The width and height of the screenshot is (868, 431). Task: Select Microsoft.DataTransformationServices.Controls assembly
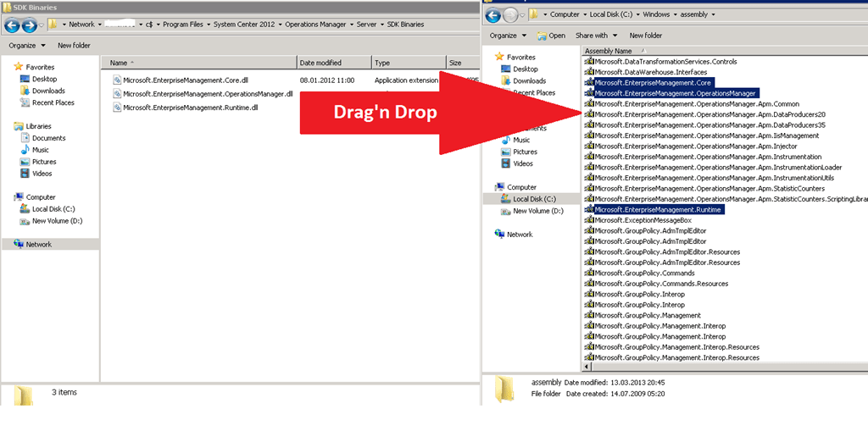tap(665, 62)
